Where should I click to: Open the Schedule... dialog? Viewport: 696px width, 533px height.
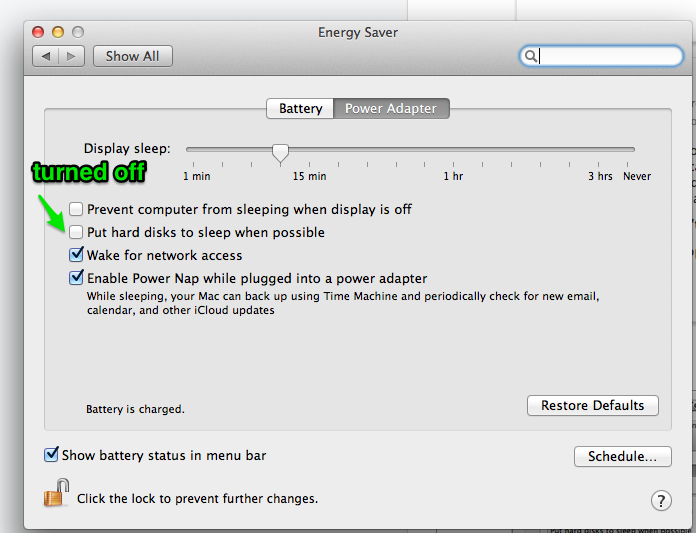(622, 456)
